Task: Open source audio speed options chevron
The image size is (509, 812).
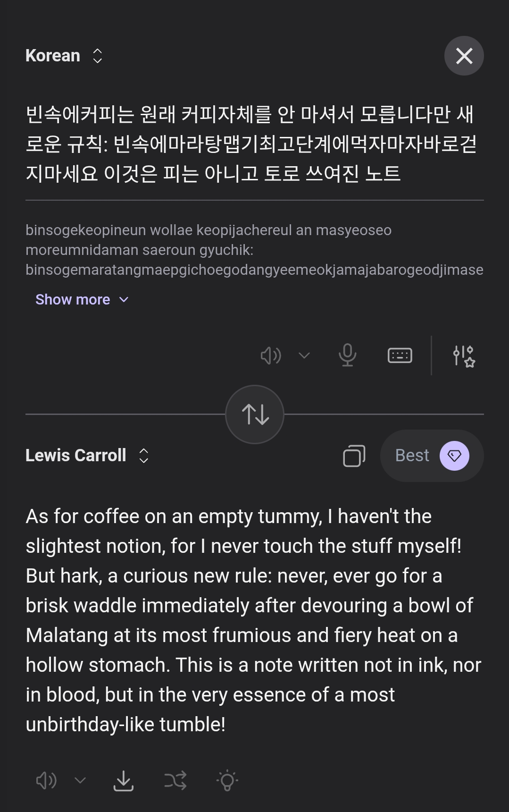Action: pyautogui.click(x=304, y=355)
